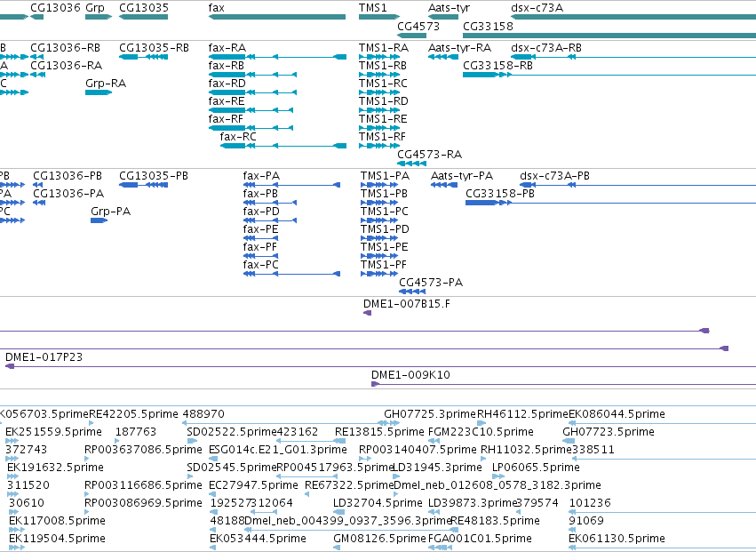Open the fax-RF transcript label

226,119
